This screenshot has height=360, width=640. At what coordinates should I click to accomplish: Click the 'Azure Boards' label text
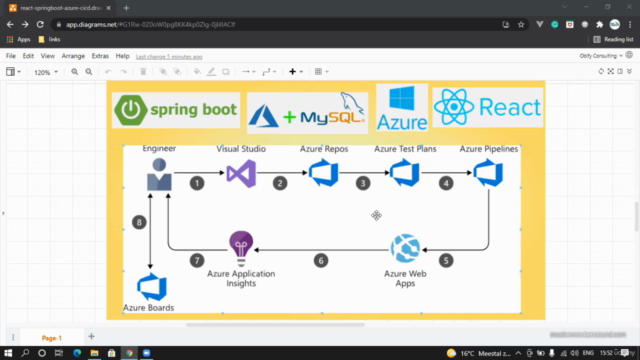tap(148, 308)
